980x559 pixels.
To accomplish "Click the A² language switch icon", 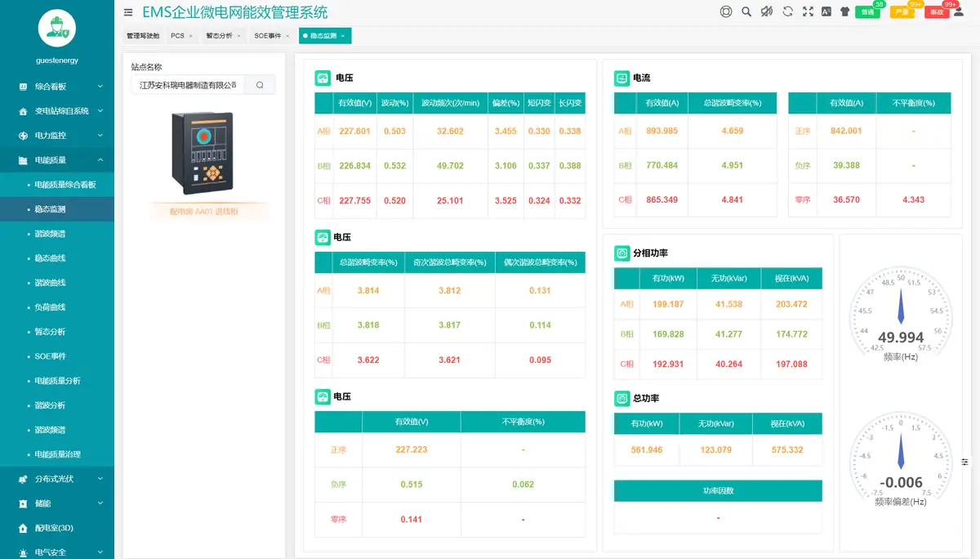I will coord(826,11).
